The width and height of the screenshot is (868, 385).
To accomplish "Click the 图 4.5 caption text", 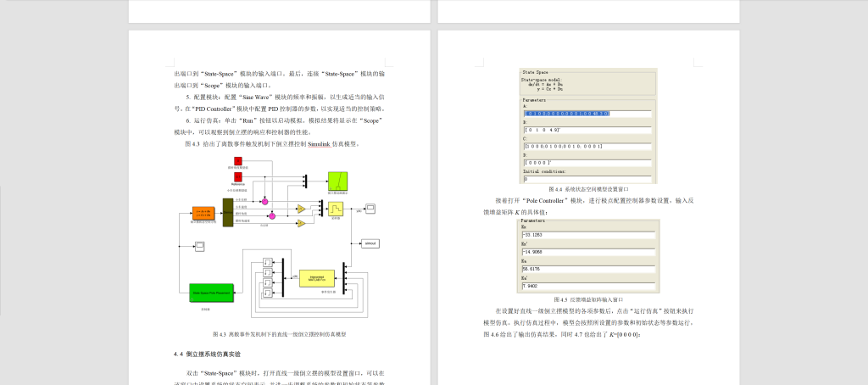I will click(588, 299).
